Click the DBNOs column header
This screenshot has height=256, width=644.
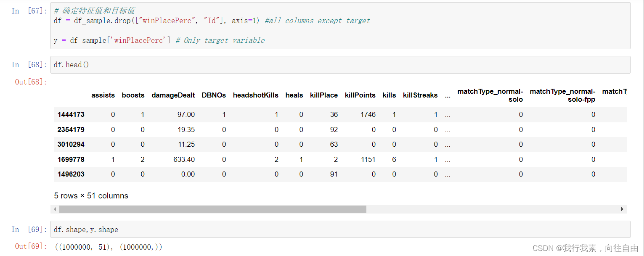[214, 95]
